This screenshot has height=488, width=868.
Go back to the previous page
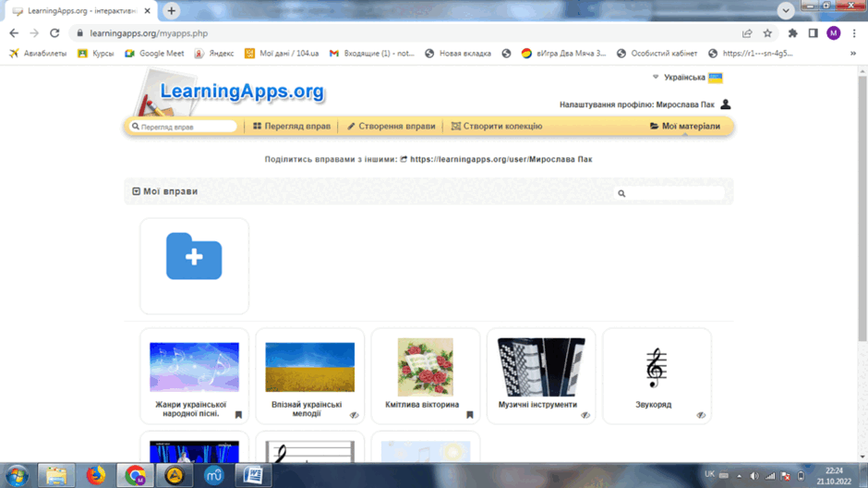[14, 33]
